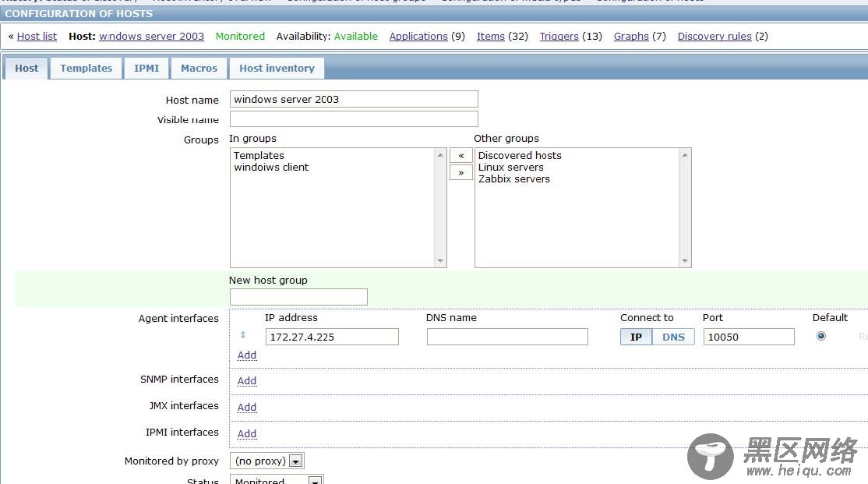Click the DNS name input field

click(x=507, y=337)
